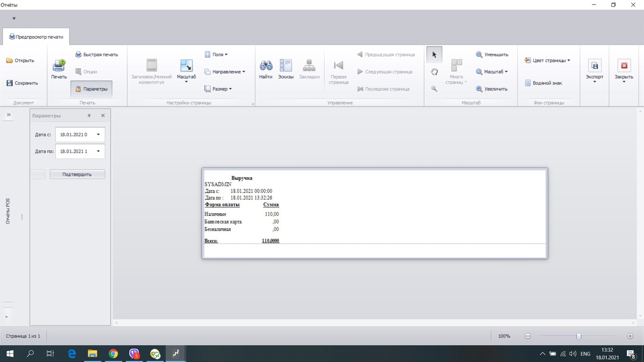Click Уменьшить to zoom out

(492, 54)
